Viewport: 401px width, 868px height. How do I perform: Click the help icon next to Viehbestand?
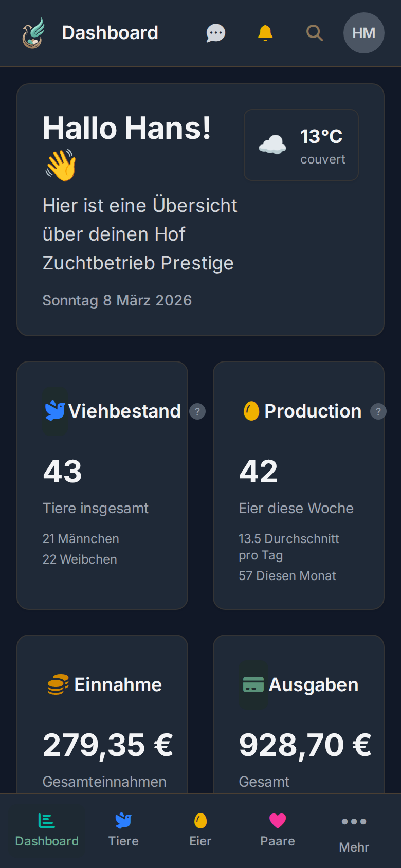coord(197,411)
